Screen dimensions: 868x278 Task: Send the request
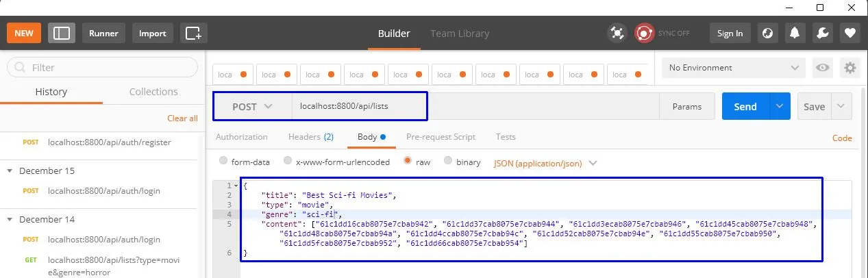(x=745, y=107)
